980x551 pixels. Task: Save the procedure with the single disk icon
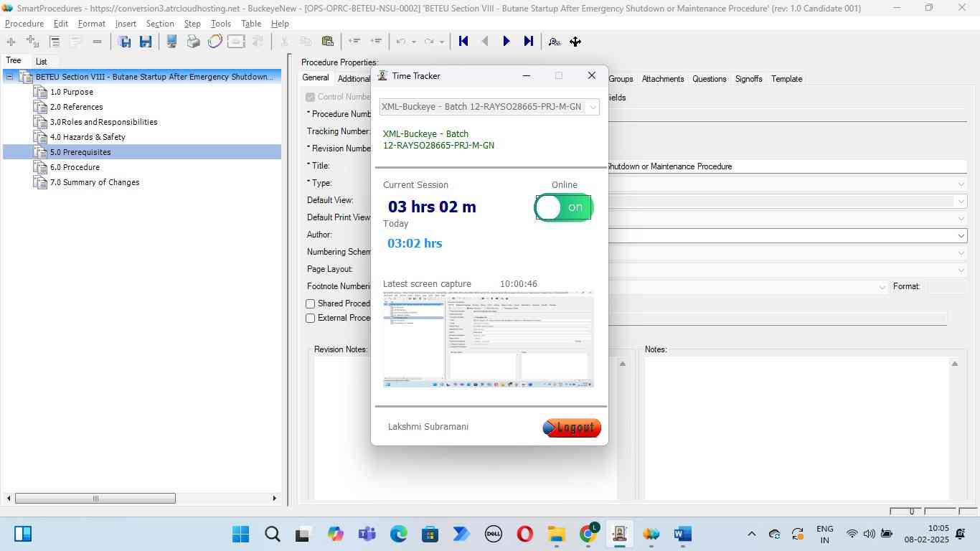[146, 42]
